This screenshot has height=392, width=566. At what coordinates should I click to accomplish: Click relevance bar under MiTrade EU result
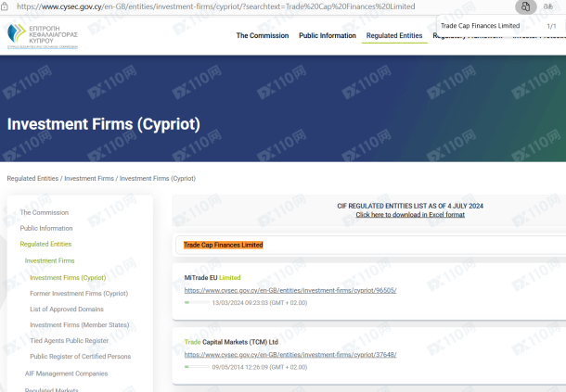[197, 302]
